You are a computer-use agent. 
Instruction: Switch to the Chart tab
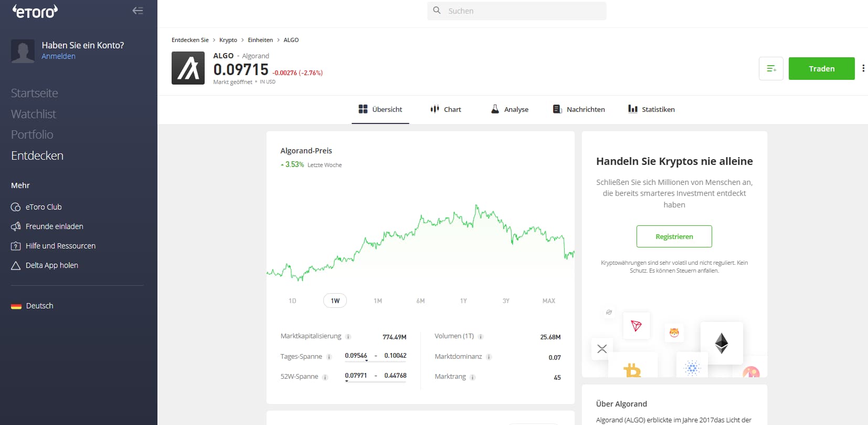[446, 109]
